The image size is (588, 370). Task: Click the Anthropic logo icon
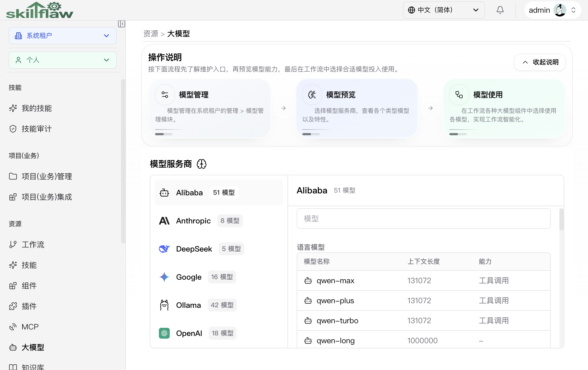click(164, 221)
